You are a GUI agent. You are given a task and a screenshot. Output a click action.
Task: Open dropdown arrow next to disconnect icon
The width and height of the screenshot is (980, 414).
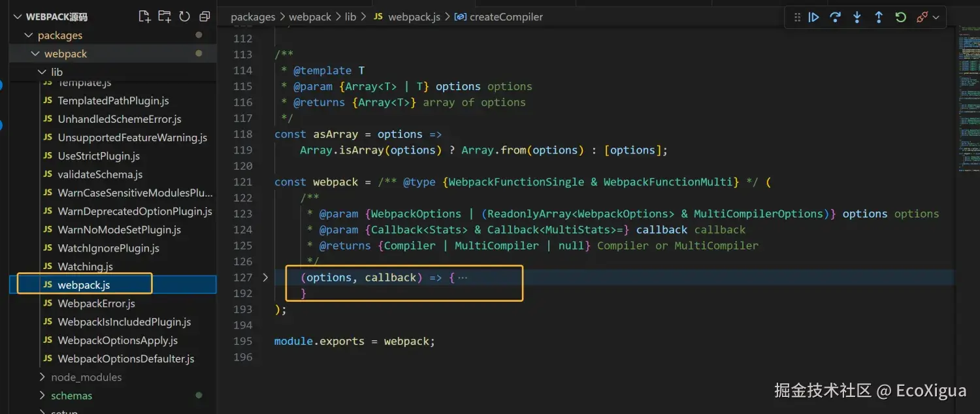[x=936, y=18]
